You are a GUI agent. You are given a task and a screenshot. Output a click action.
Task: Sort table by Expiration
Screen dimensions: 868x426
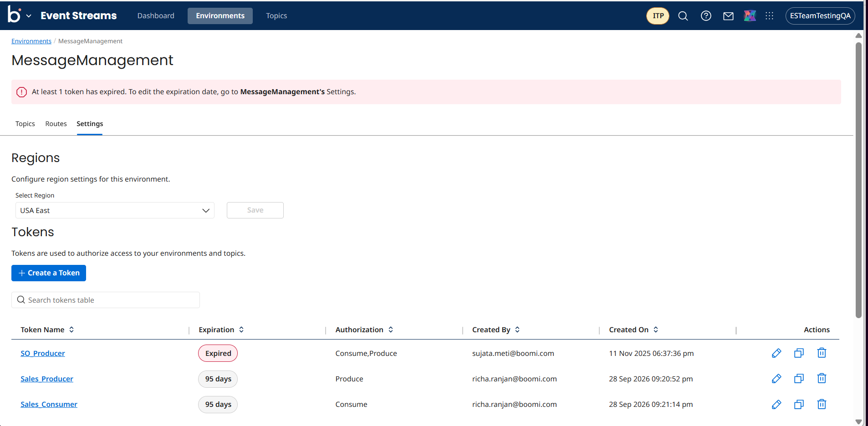point(241,330)
